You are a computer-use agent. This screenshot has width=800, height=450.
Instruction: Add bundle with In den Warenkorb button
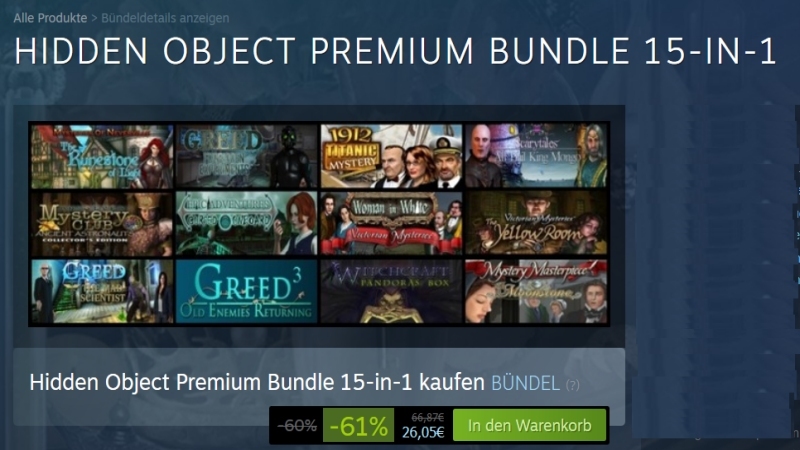[530, 426]
